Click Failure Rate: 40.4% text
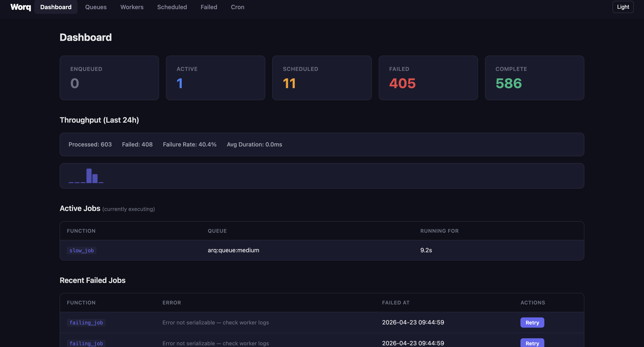This screenshot has height=347, width=644. tap(190, 144)
